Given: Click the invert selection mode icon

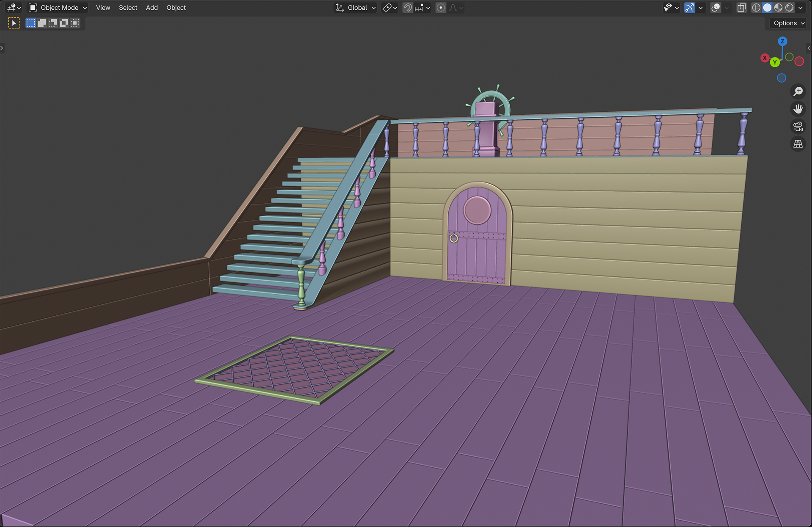Looking at the screenshot, I should 64,23.
